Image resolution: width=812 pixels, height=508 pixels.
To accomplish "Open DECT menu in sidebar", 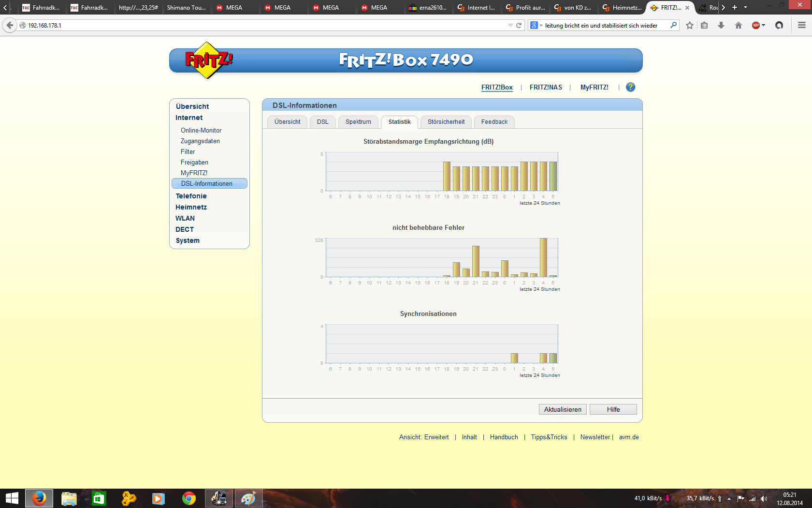I will 185,229.
